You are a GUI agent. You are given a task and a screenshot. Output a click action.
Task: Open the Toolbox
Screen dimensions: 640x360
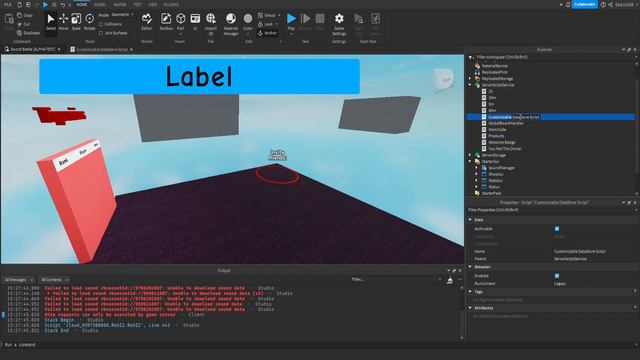(166, 22)
